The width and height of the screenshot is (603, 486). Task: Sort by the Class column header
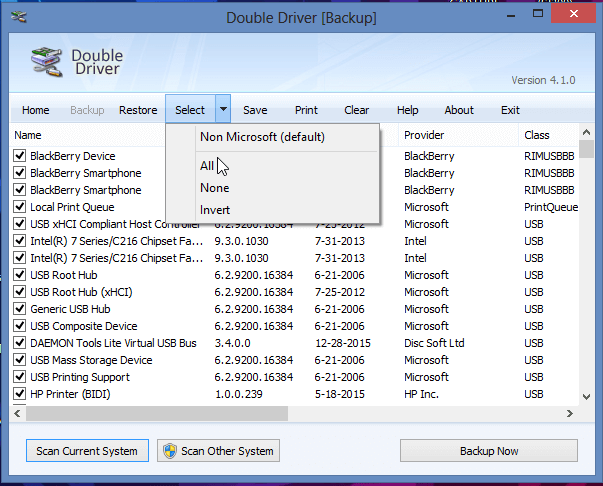point(536,135)
